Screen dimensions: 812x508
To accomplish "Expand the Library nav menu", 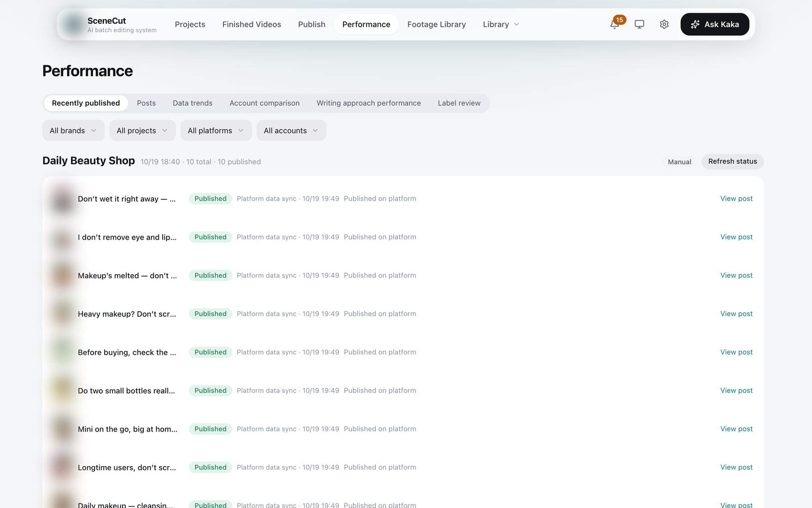I will point(501,24).
